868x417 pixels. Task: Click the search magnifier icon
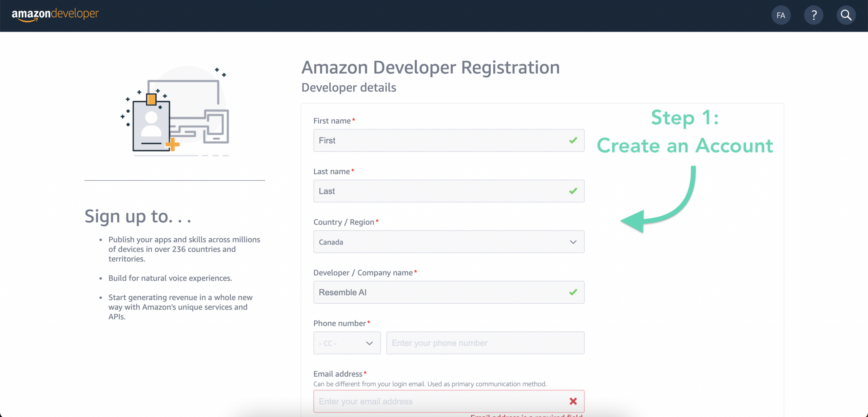click(x=846, y=15)
